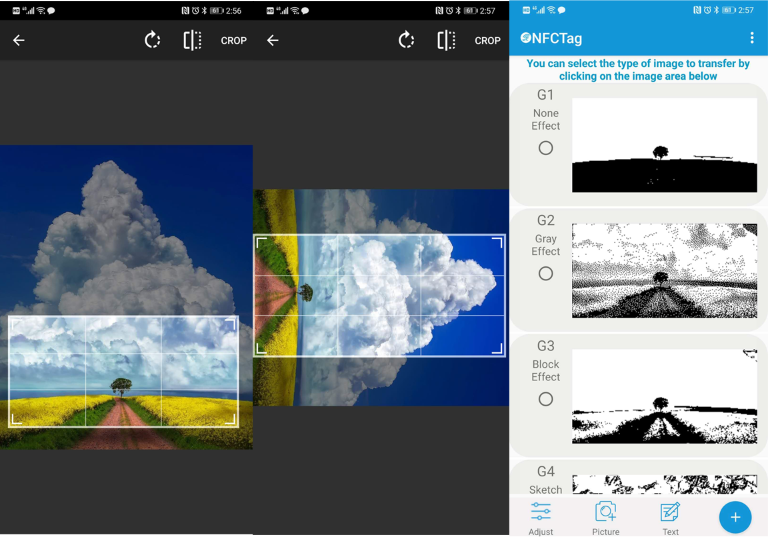
Task: Click the G3 label text
Action: click(x=545, y=346)
